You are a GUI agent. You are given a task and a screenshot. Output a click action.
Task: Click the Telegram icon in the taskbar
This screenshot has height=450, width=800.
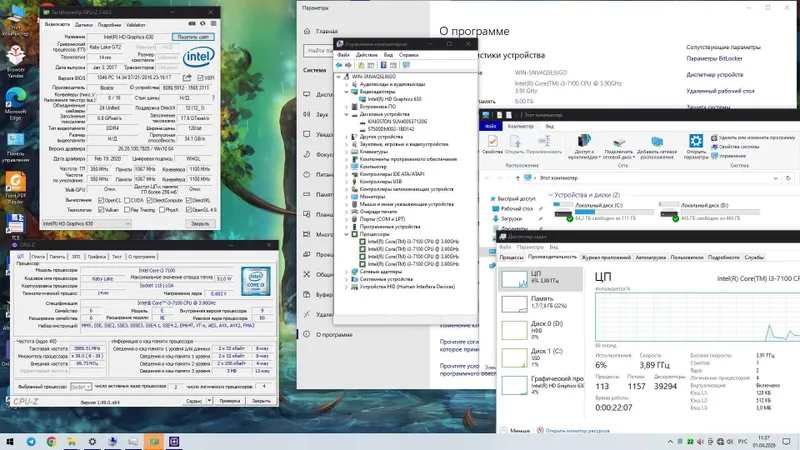click(x=31, y=442)
